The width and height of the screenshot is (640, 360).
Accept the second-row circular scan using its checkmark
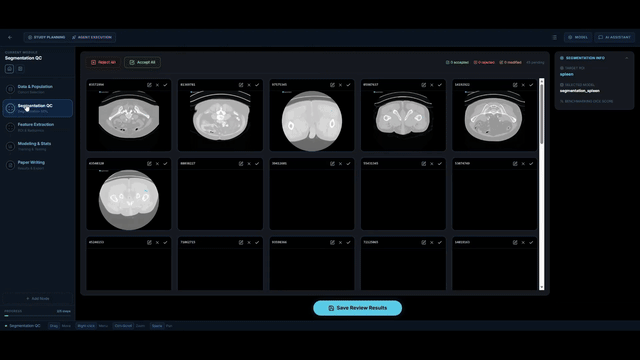[x=165, y=164]
